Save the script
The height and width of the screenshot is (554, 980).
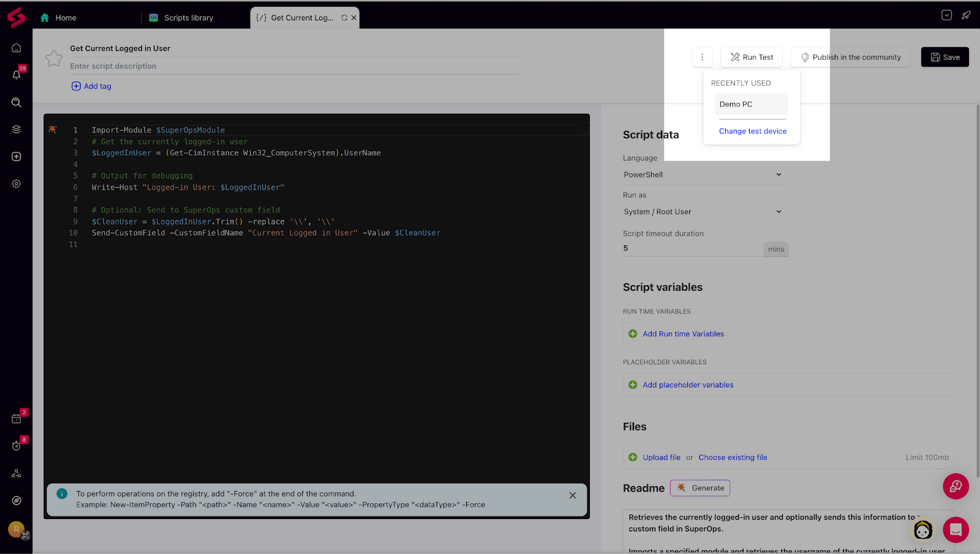tap(945, 57)
